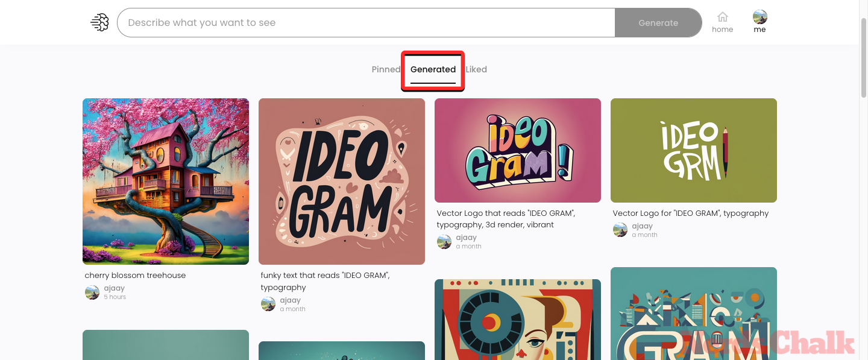Click username ajaay under 3d render vibrant card
Image resolution: width=868 pixels, height=360 pixels.
click(x=466, y=238)
